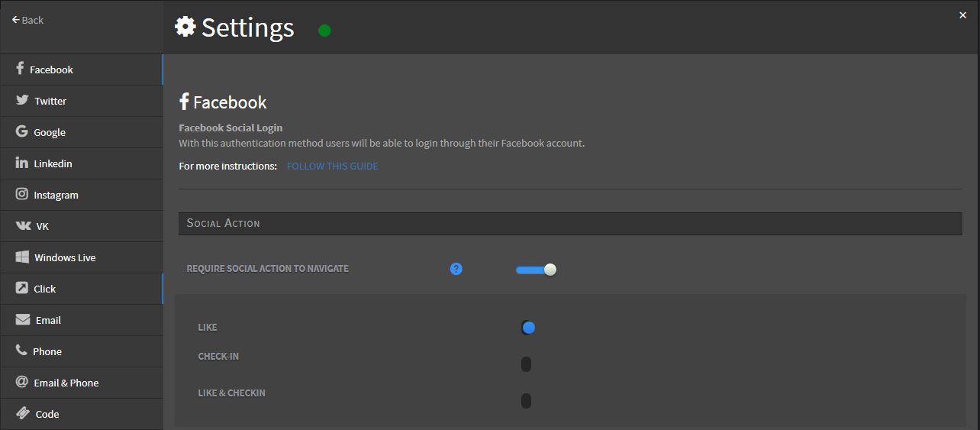
Task: Click the VK logo icon
Action: click(23, 225)
